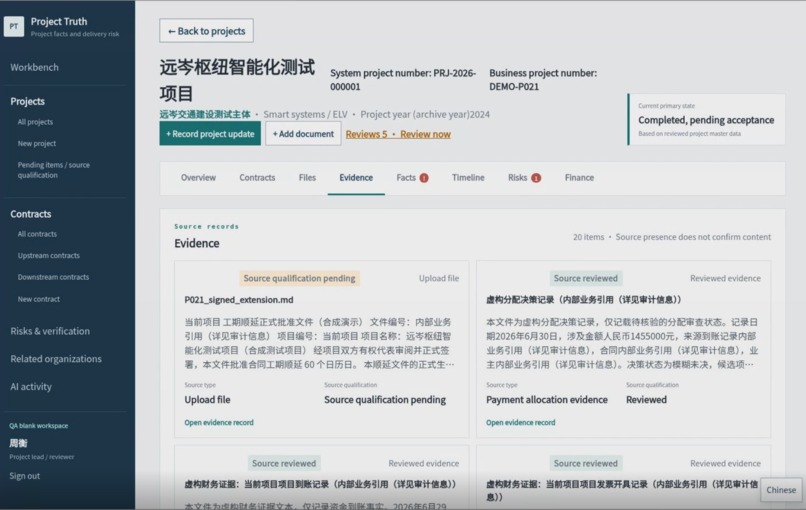Open the Timeline tab

468,177
